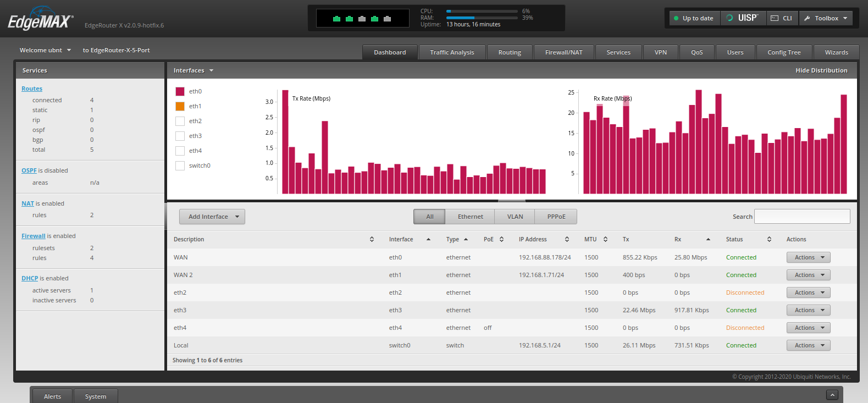868x403 pixels.
Task: Sort table by Description column arrows
Action: (x=372, y=239)
